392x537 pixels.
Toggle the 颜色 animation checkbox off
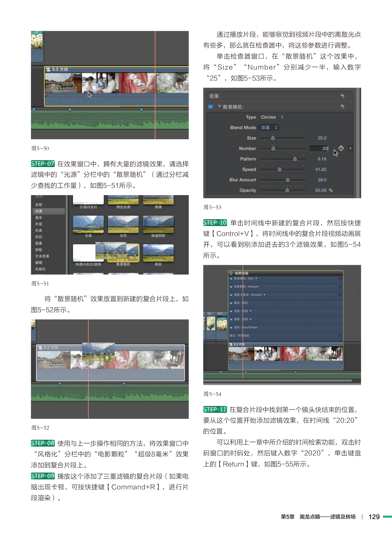tap(231, 303)
